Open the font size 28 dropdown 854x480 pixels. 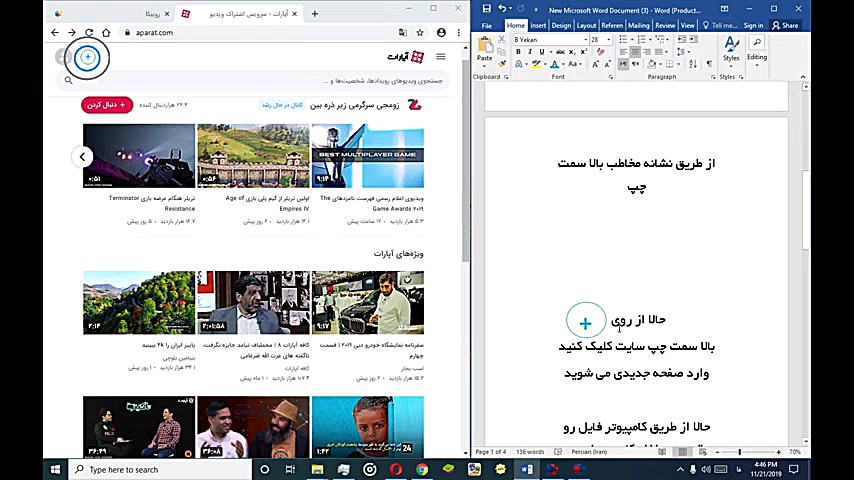[x=608, y=40]
